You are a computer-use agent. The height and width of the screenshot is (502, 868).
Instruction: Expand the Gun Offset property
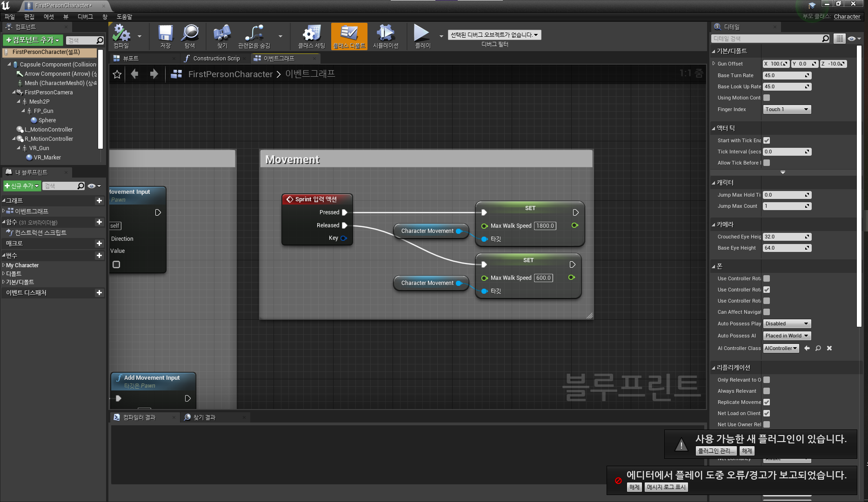pyautogui.click(x=714, y=64)
